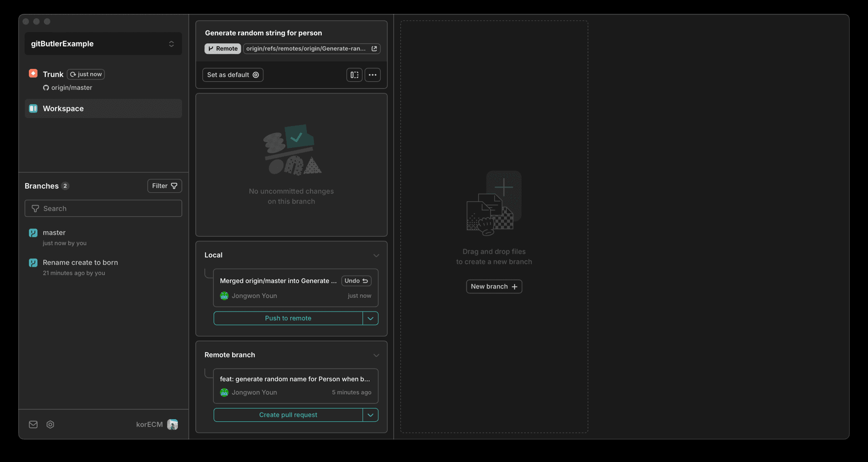Collapse the Remote branch section
The height and width of the screenshot is (462, 868).
coord(376,355)
